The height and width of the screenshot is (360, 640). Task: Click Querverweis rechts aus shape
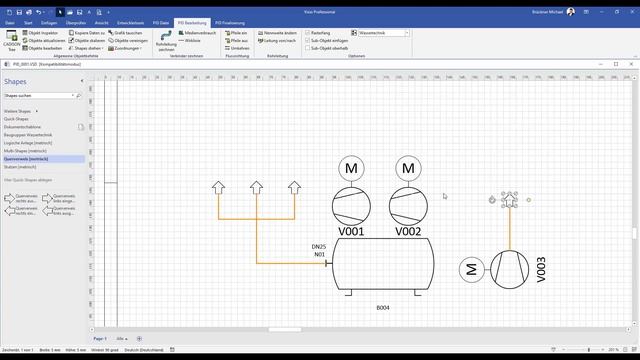click(20, 198)
